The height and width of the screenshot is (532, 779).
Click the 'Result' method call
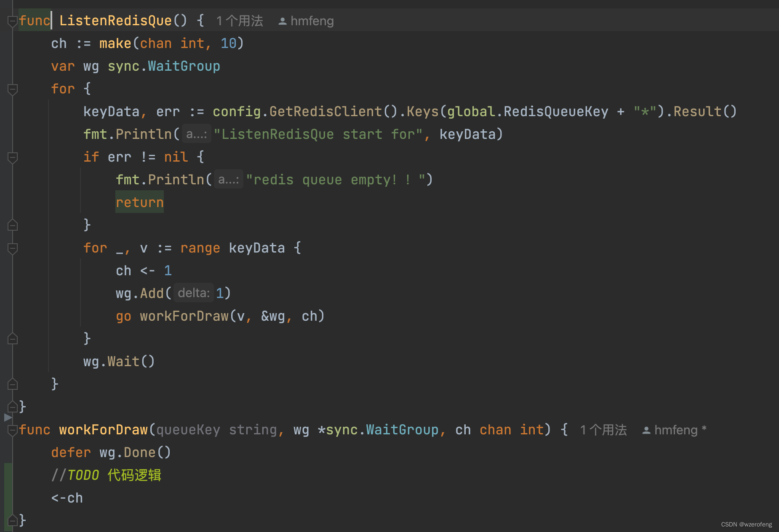(697, 112)
